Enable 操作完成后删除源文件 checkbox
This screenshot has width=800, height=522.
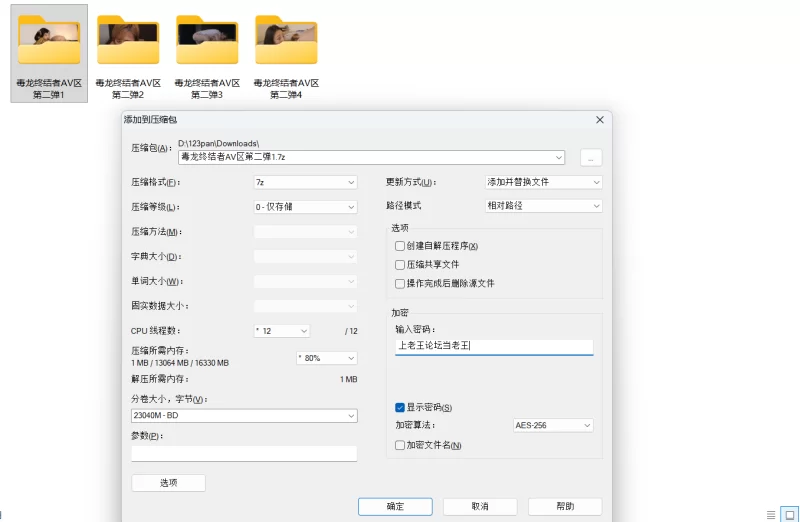[x=400, y=283]
